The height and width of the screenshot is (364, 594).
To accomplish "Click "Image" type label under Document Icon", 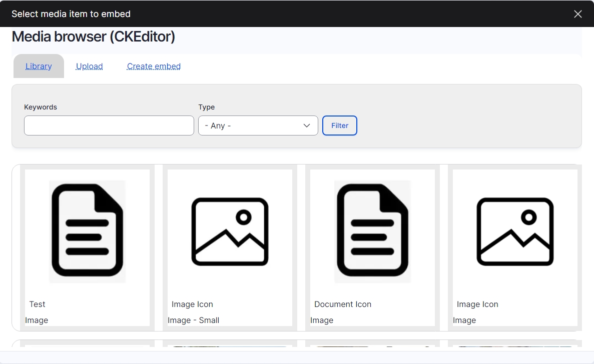I will [322, 320].
